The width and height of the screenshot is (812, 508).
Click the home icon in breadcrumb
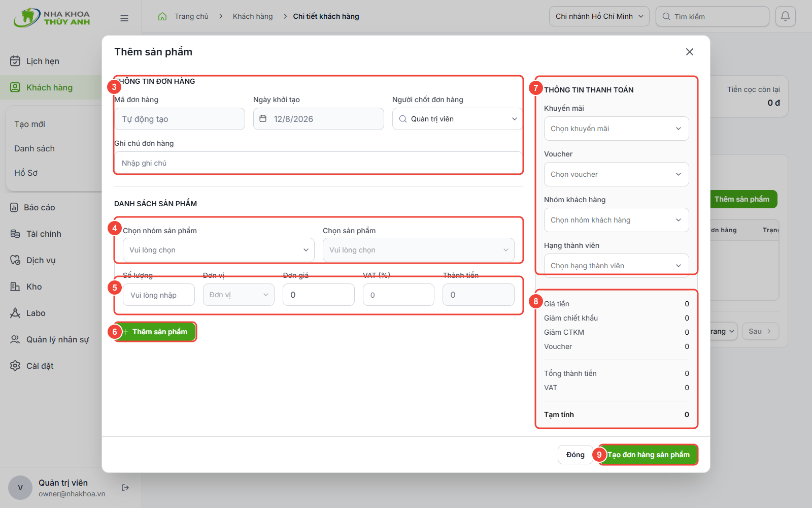tap(162, 16)
